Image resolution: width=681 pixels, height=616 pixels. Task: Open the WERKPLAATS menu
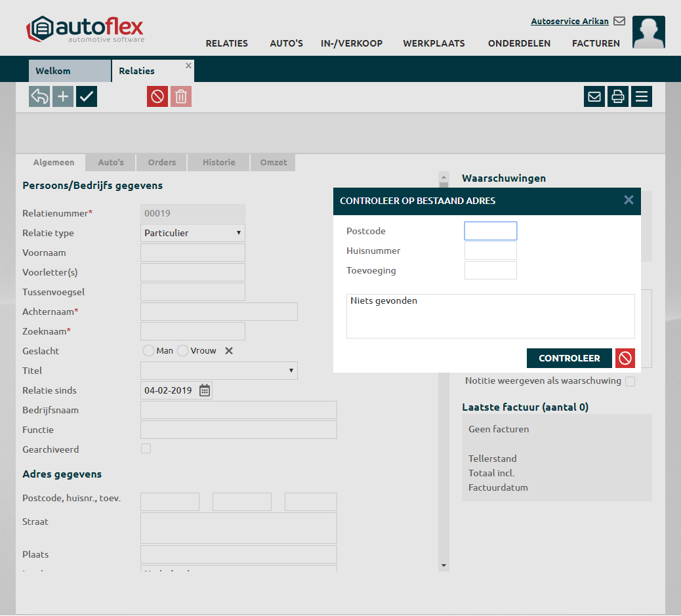click(x=434, y=43)
